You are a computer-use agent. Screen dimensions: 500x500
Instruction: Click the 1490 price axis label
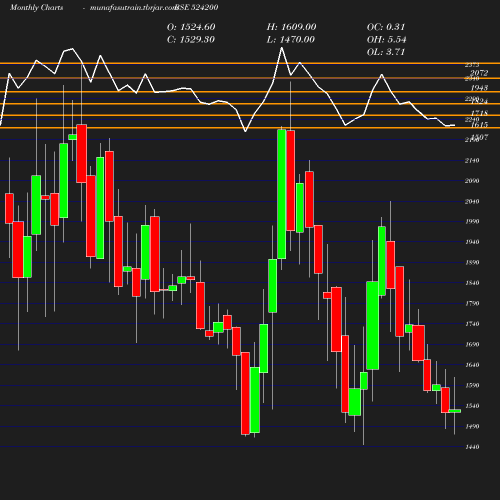point(472,426)
